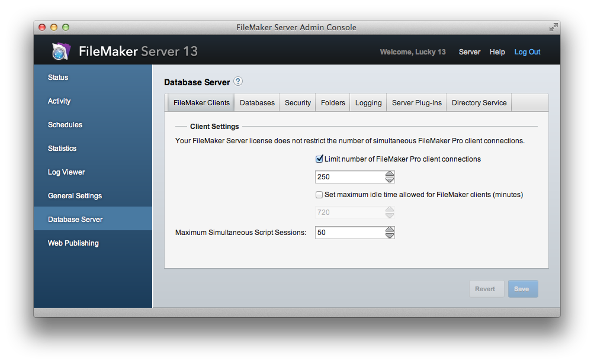Switch to the Security tab
Image resolution: width=594 pixels, height=364 pixels.
coord(297,102)
